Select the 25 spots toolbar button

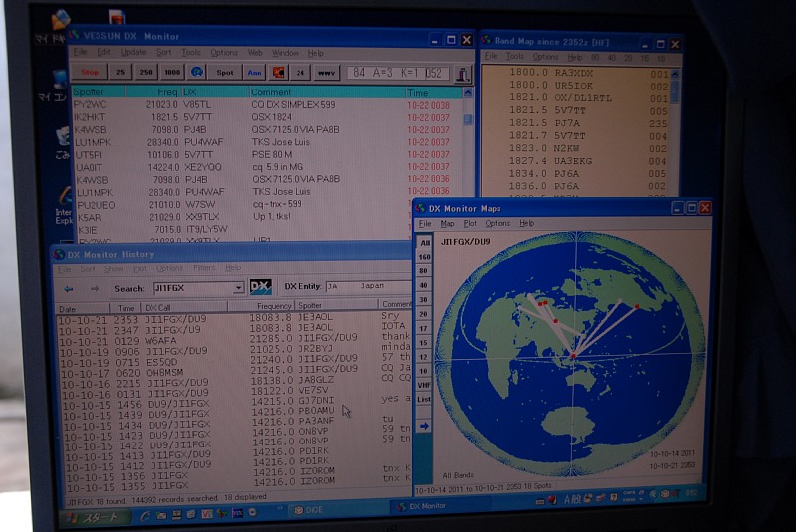tap(120, 72)
